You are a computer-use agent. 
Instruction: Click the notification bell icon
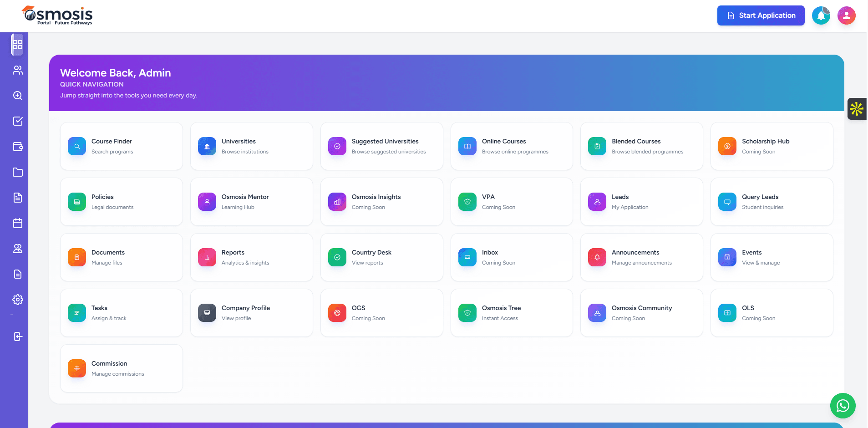[x=821, y=15]
